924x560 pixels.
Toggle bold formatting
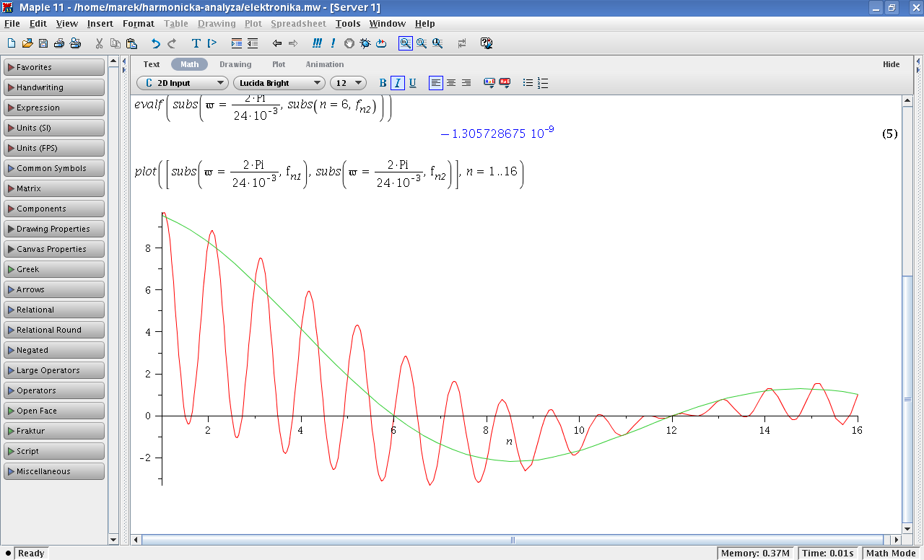(383, 83)
